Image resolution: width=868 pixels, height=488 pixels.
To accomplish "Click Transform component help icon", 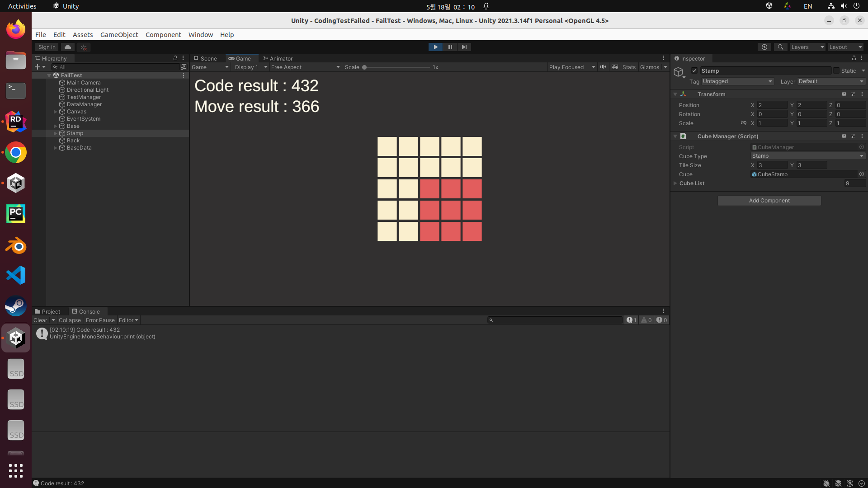I will coord(844,94).
